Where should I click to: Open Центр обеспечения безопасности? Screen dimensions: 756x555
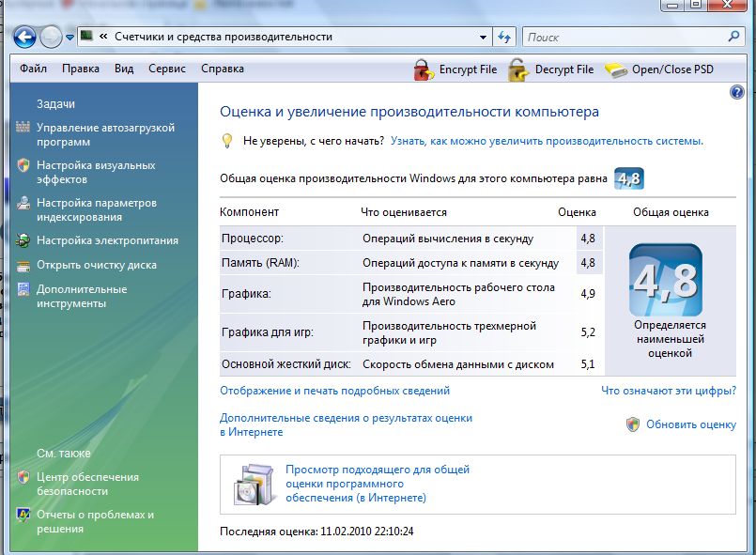[87, 484]
